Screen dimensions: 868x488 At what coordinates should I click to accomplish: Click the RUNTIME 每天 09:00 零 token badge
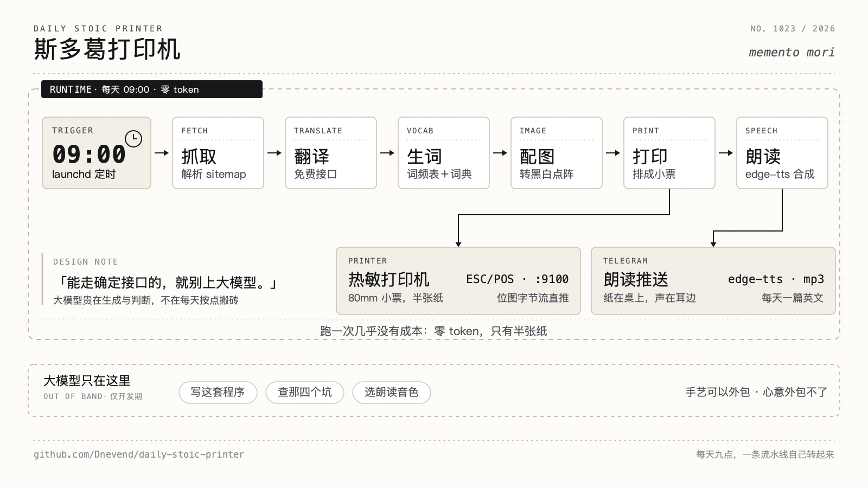coord(152,89)
